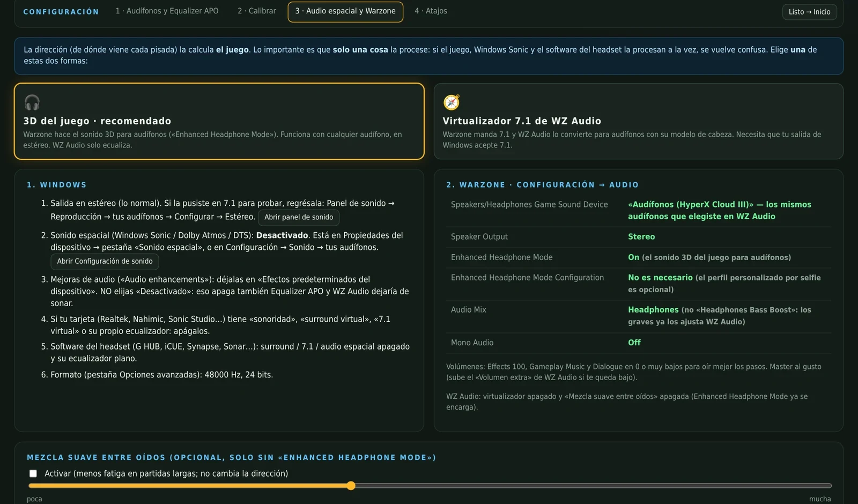Image resolution: width=858 pixels, height=504 pixels.
Task: Click the 'Speakers/Headphones Game Sound Device' row label
Action: point(529,204)
